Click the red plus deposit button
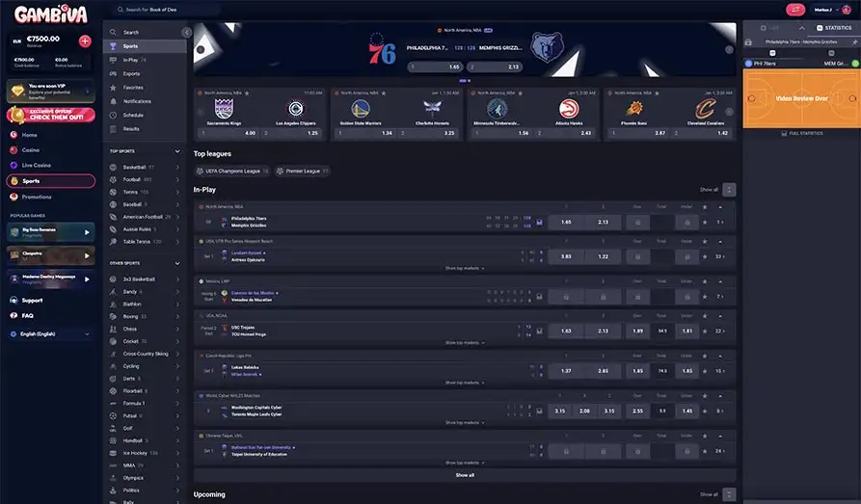The width and height of the screenshot is (861, 504). 85,41
